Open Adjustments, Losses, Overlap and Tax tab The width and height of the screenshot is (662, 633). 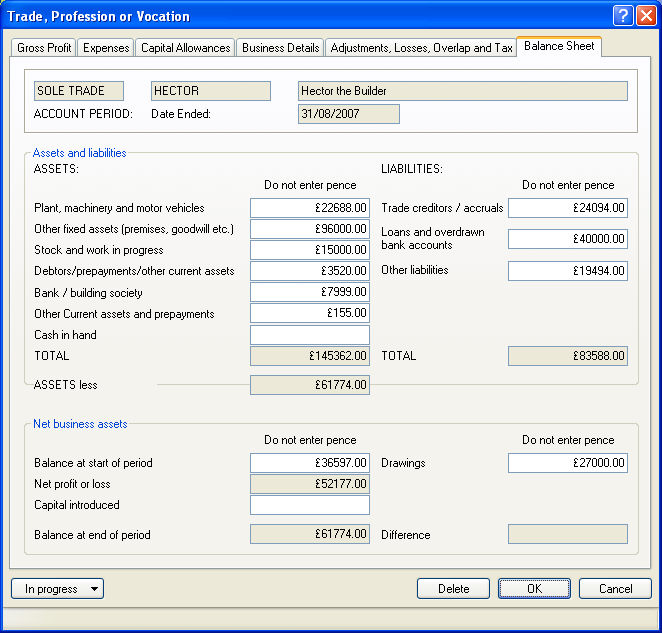tap(421, 48)
